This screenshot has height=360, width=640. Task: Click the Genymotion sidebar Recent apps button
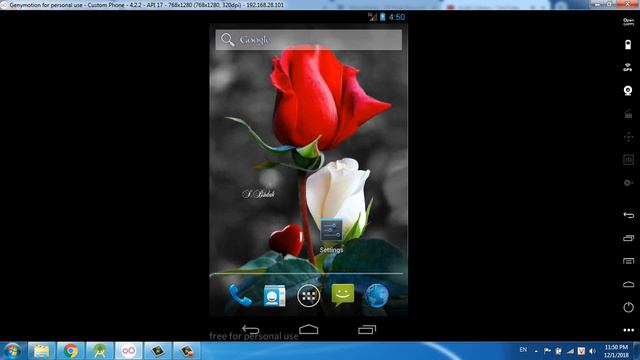[x=628, y=238]
